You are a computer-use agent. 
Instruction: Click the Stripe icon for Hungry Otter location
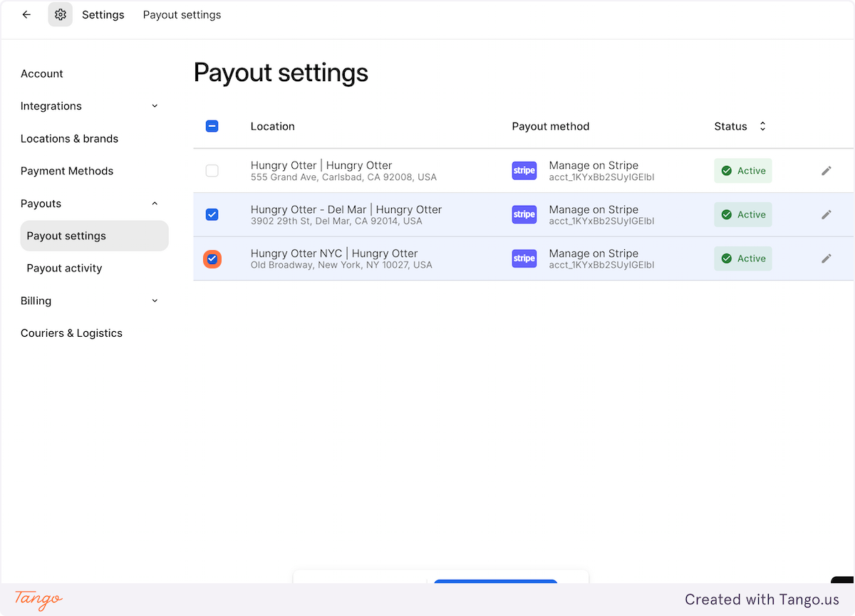point(524,170)
